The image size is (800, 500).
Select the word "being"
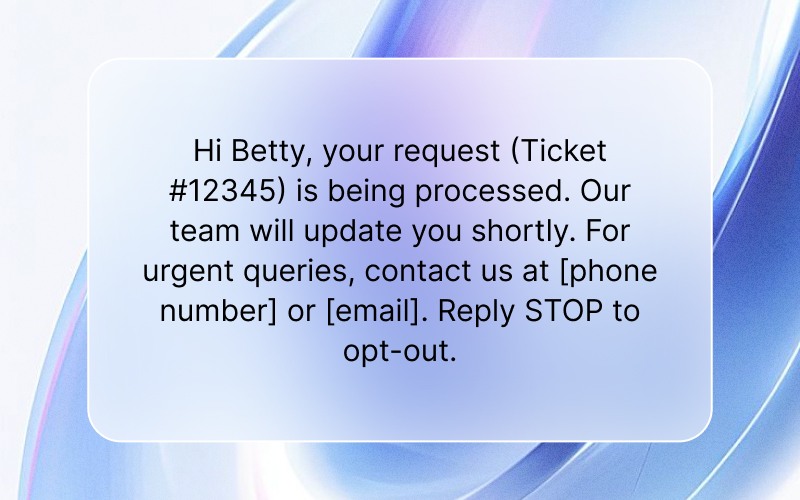(x=363, y=190)
